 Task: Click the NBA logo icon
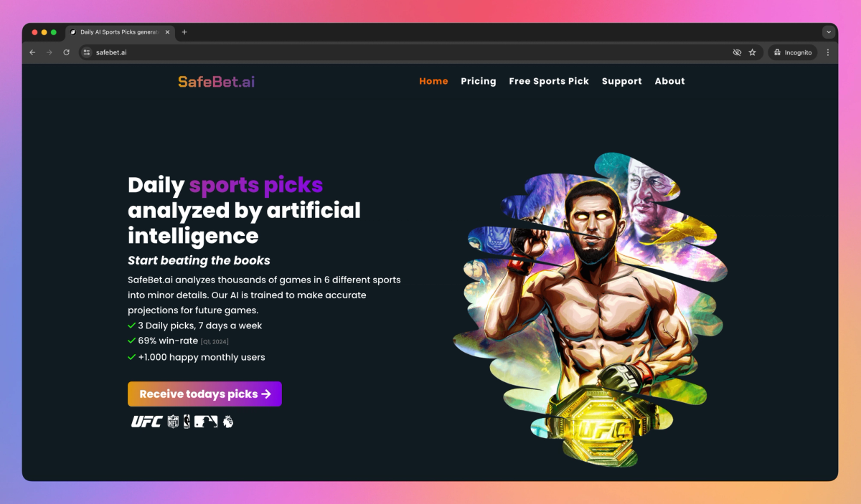point(187,422)
